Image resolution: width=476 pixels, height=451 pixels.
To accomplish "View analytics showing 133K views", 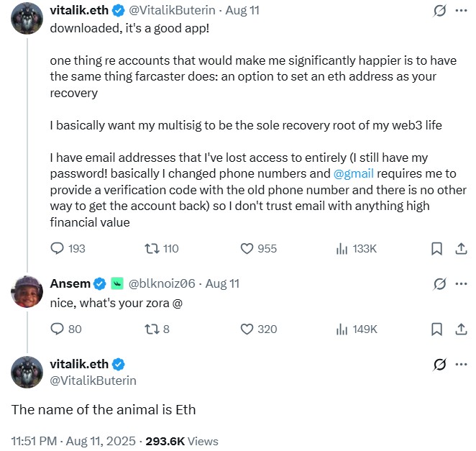I will (x=342, y=248).
